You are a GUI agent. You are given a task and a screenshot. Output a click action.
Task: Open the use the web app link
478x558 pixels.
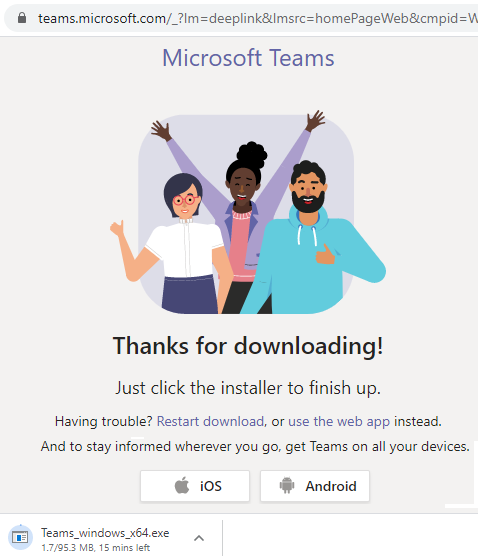tap(339, 421)
